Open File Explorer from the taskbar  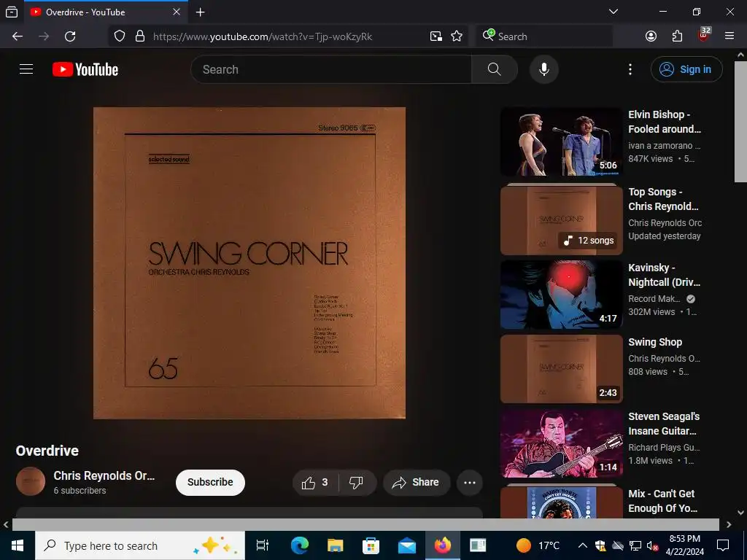(336, 545)
